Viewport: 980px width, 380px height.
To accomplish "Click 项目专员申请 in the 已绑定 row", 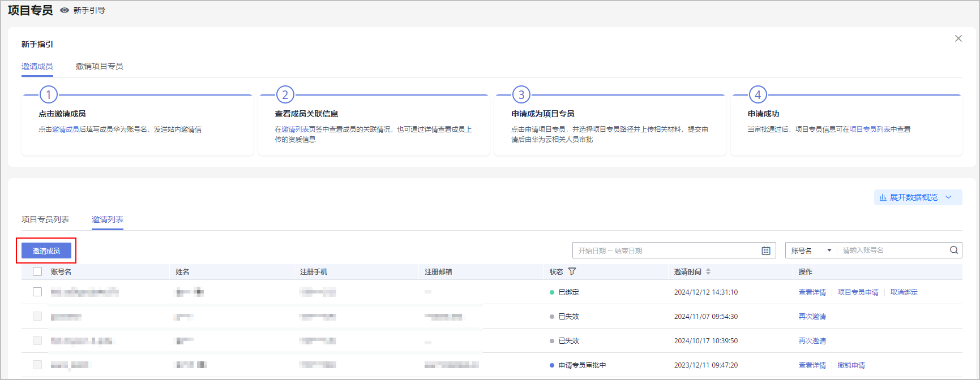I will click(858, 292).
